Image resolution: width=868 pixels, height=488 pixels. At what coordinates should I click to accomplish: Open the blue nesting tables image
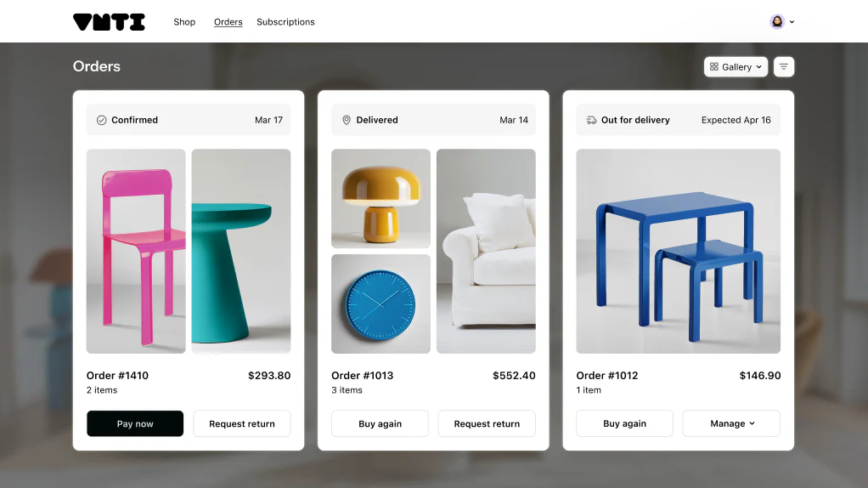coord(678,251)
